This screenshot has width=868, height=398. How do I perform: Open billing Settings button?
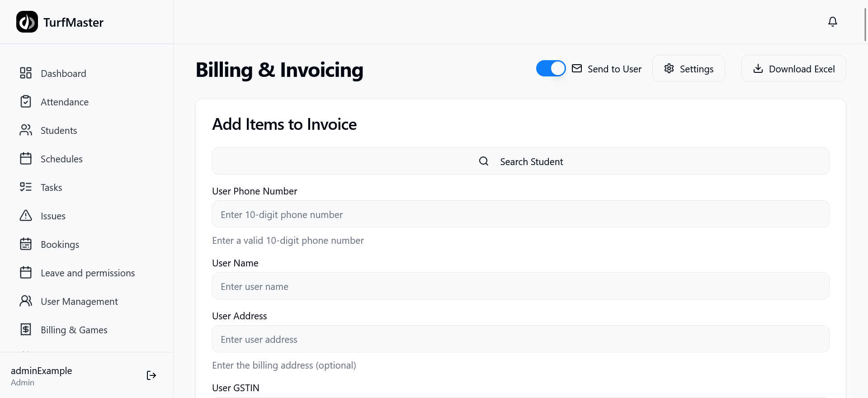tap(689, 69)
